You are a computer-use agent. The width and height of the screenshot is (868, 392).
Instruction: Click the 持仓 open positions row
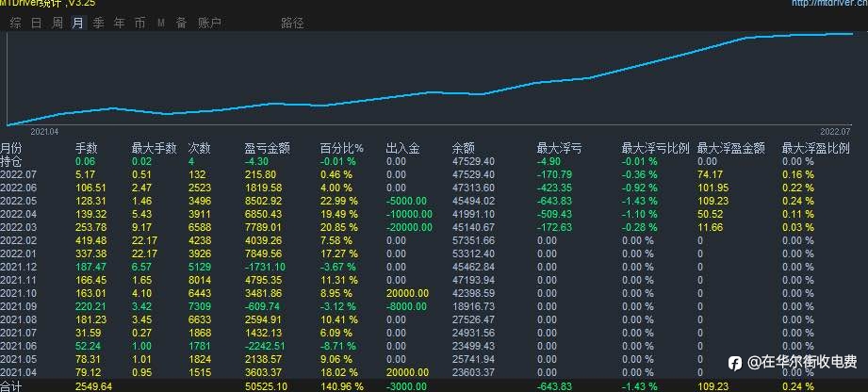(x=434, y=162)
